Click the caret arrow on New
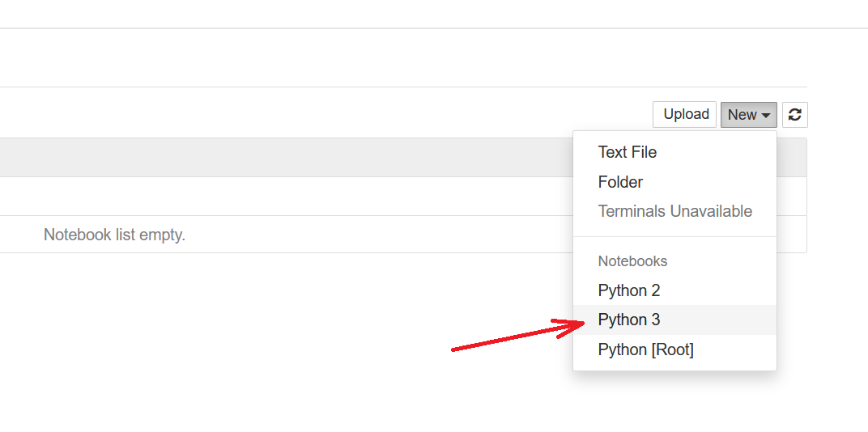This screenshot has height=432, width=868. pos(765,116)
